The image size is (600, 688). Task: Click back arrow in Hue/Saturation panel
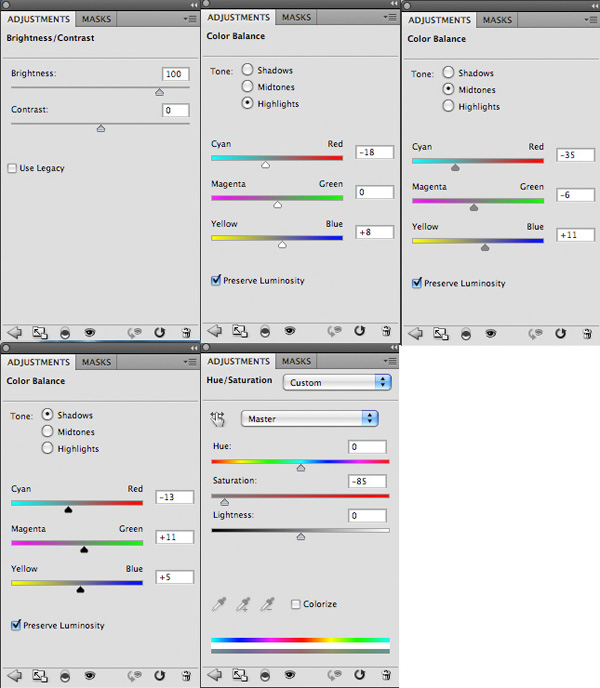point(215,675)
